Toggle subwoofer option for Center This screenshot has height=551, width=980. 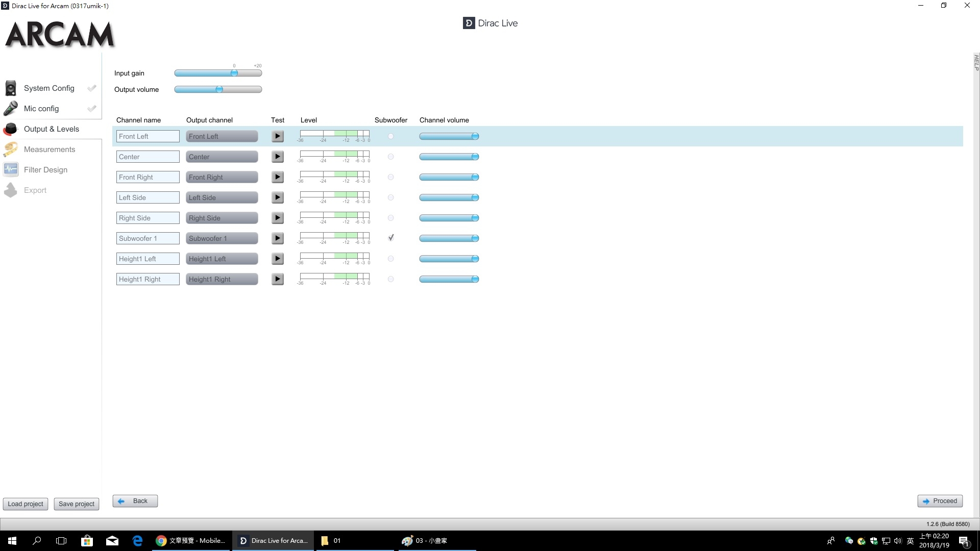pyautogui.click(x=391, y=157)
